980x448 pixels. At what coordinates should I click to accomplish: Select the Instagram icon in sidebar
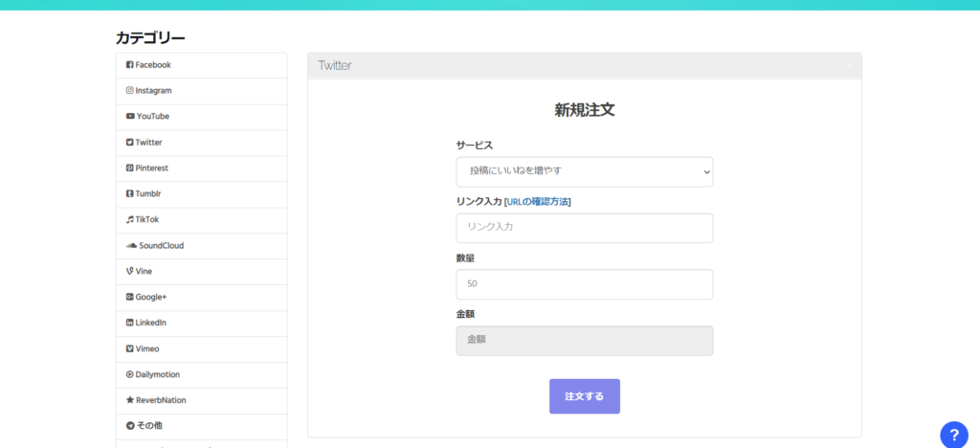130,91
